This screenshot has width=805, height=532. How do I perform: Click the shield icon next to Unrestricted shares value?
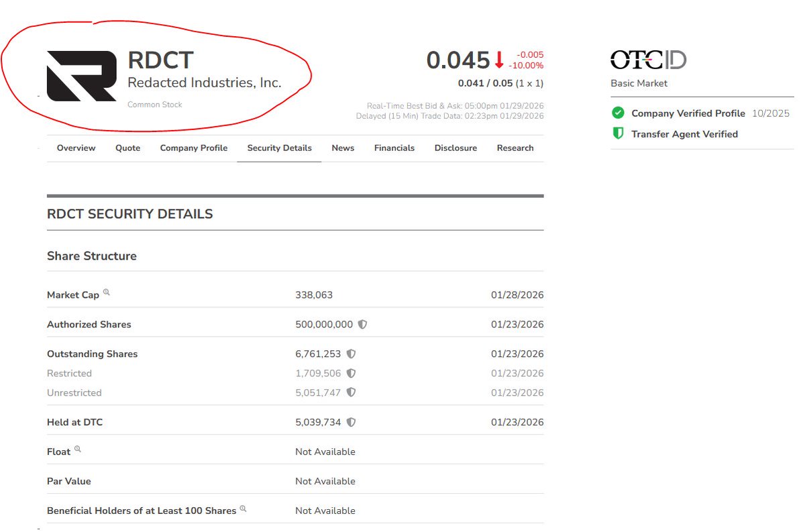[x=351, y=392]
